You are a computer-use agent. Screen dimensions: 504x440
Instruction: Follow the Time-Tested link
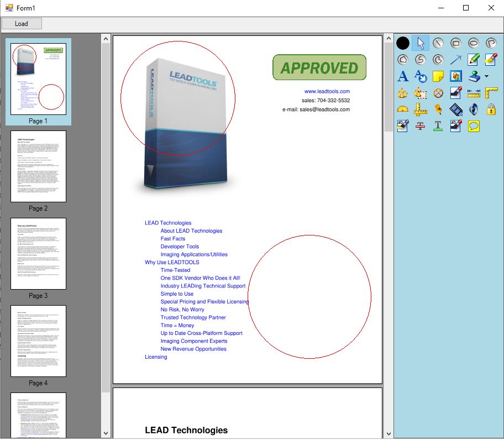click(176, 270)
